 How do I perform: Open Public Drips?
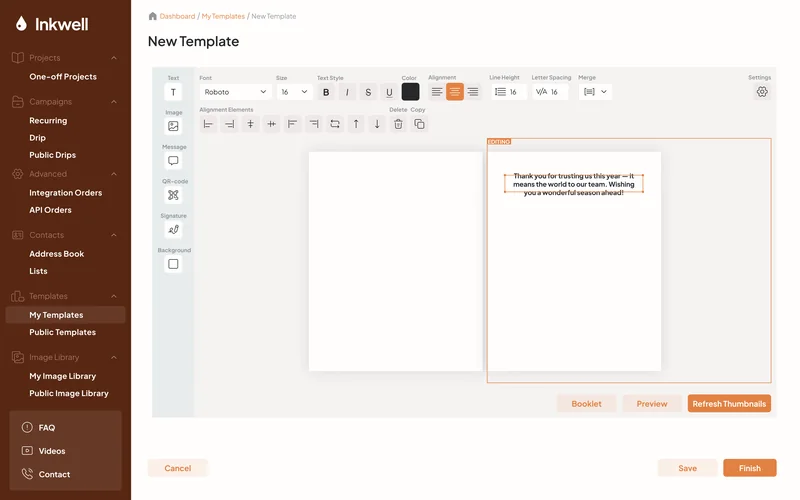point(53,155)
